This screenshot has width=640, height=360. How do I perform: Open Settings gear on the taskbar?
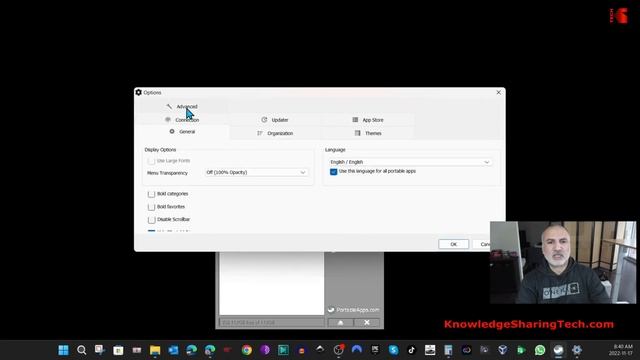(x=577, y=350)
